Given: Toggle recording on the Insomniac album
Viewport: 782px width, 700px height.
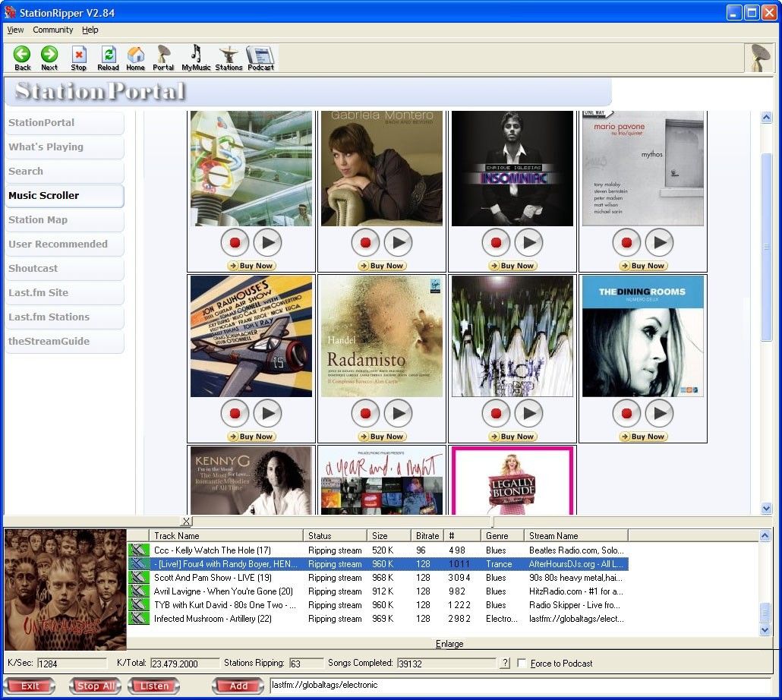Looking at the screenshot, I should [x=496, y=242].
